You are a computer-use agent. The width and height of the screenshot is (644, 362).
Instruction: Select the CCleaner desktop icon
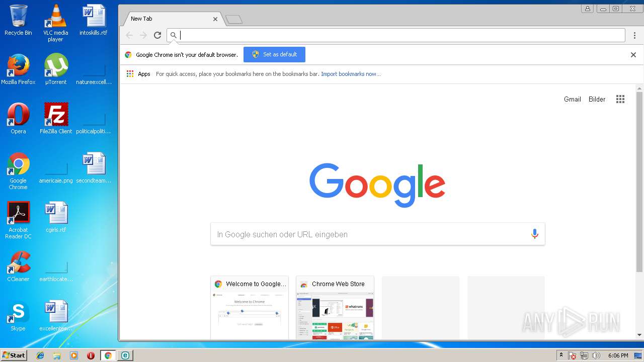click(x=18, y=266)
